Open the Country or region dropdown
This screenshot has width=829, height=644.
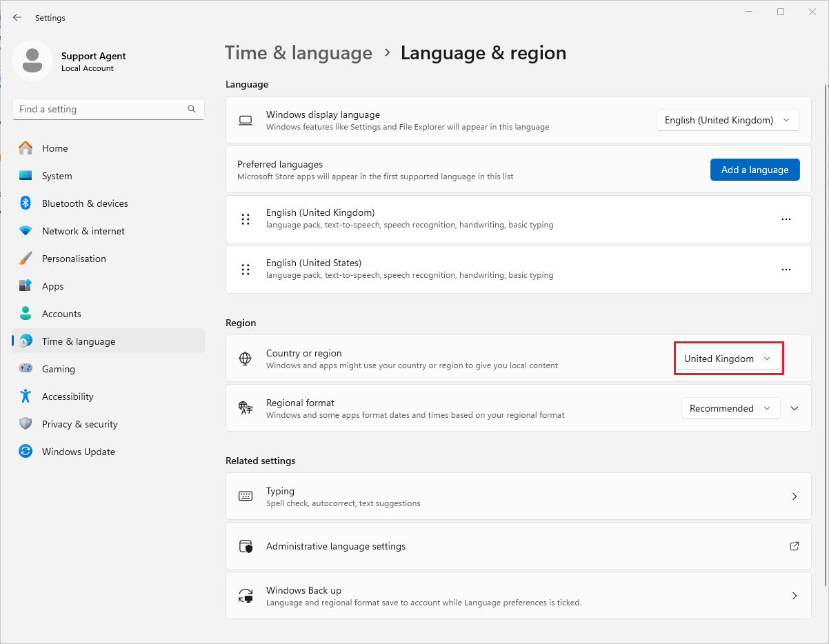tap(728, 359)
